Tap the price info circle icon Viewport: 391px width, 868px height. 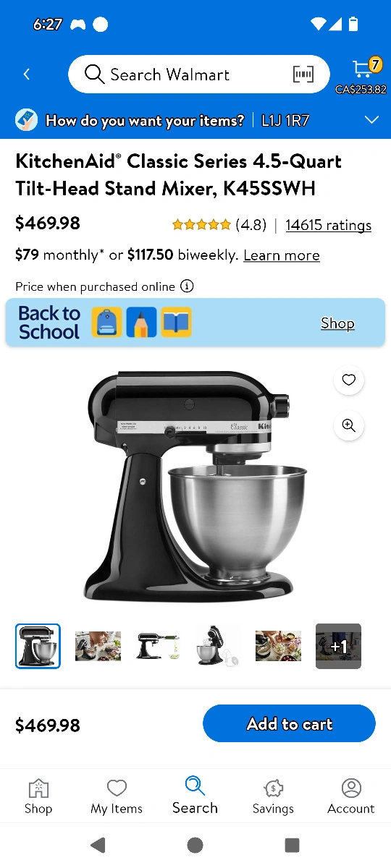click(187, 286)
